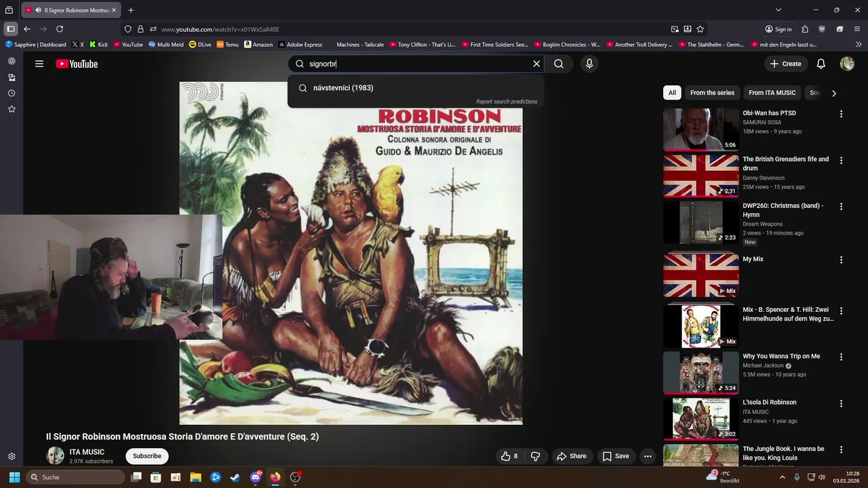The image size is (868, 488).
Task: Open history from the sidebar clock icon
Action: point(12,93)
